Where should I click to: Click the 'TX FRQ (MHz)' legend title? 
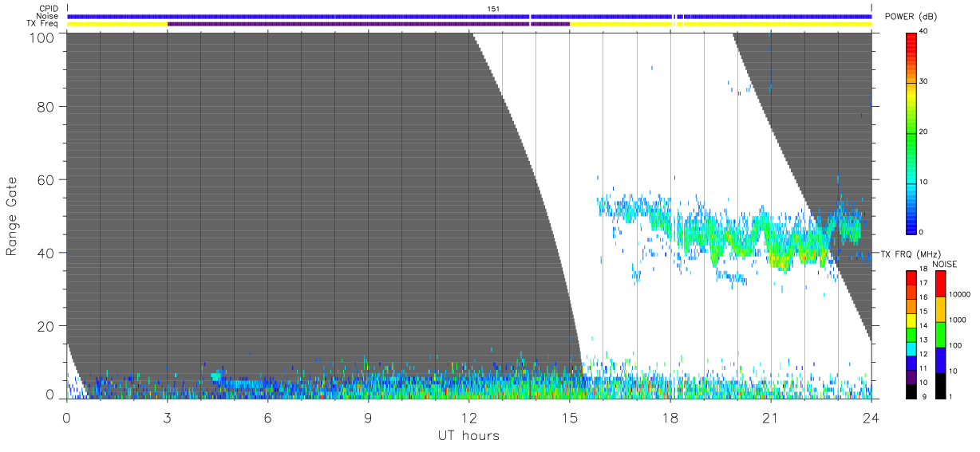click(909, 254)
